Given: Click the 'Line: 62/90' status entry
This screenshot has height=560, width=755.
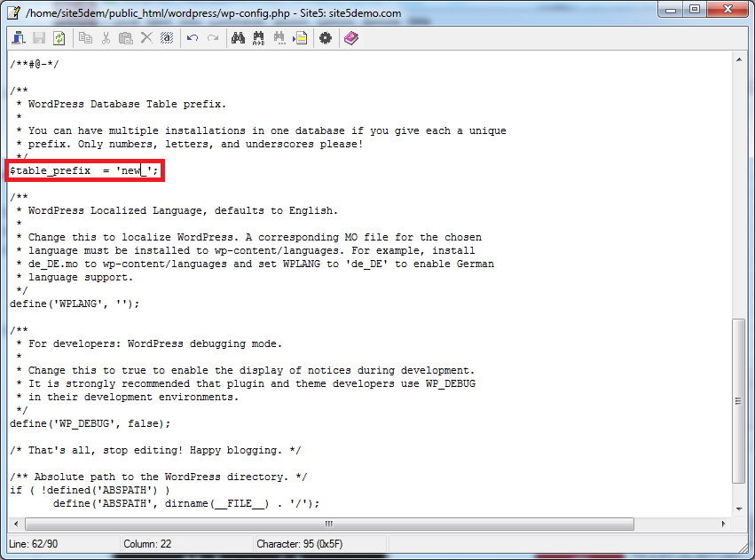Looking at the screenshot, I should point(33,544).
